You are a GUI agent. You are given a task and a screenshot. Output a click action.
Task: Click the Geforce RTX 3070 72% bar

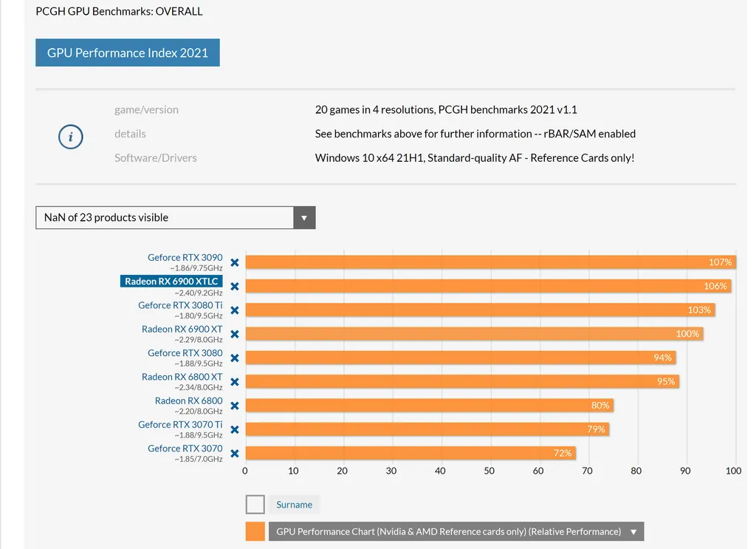pyautogui.click(x=410, y=453)
